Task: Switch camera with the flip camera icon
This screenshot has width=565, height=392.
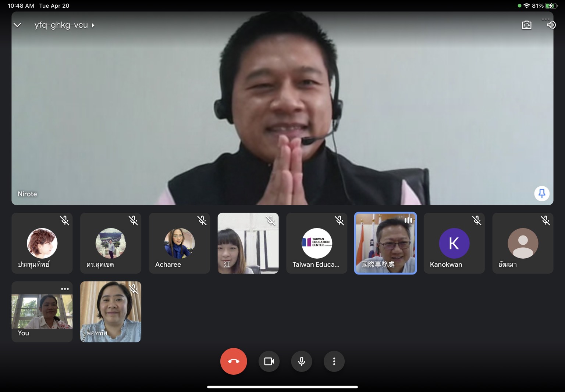Action: (526, 25)
